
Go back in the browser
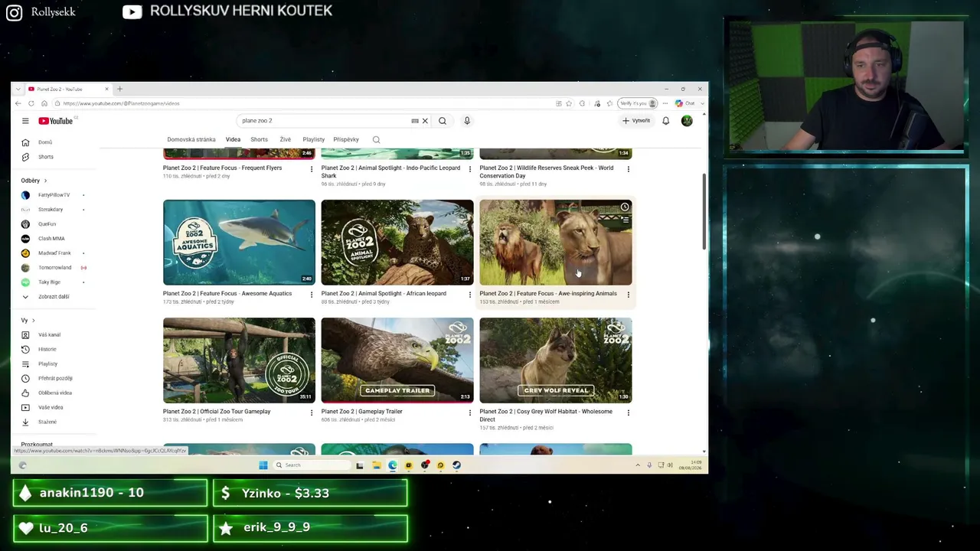tap(18, 103)
